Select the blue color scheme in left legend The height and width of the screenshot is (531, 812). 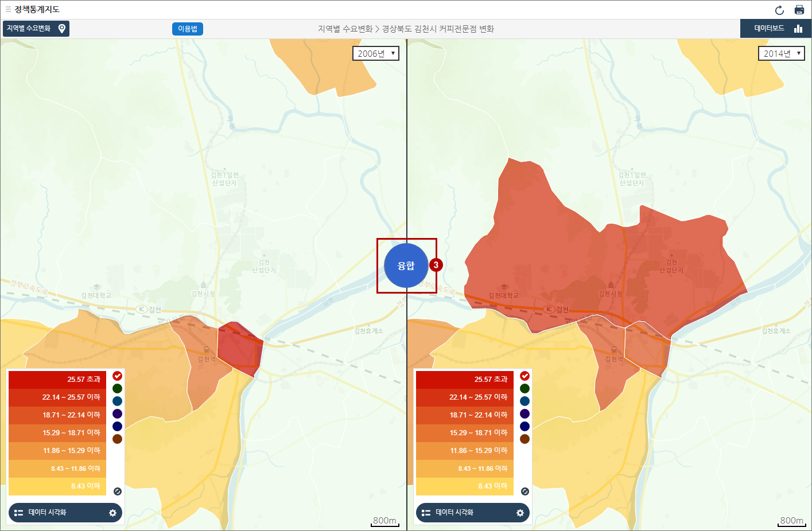click(117, 401)
